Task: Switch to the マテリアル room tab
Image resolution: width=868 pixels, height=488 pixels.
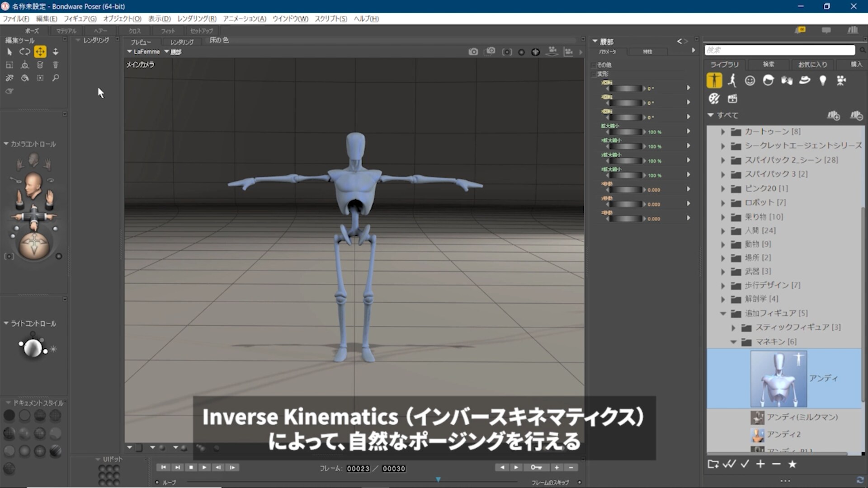Action: pos(66,31)
